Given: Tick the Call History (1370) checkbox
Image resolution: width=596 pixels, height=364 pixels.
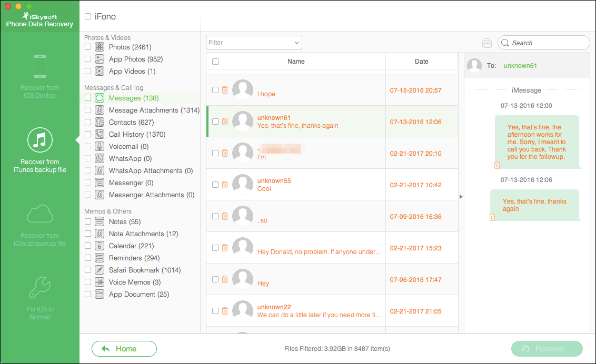Looking at the screenshot, I should [x=88, y=134].
